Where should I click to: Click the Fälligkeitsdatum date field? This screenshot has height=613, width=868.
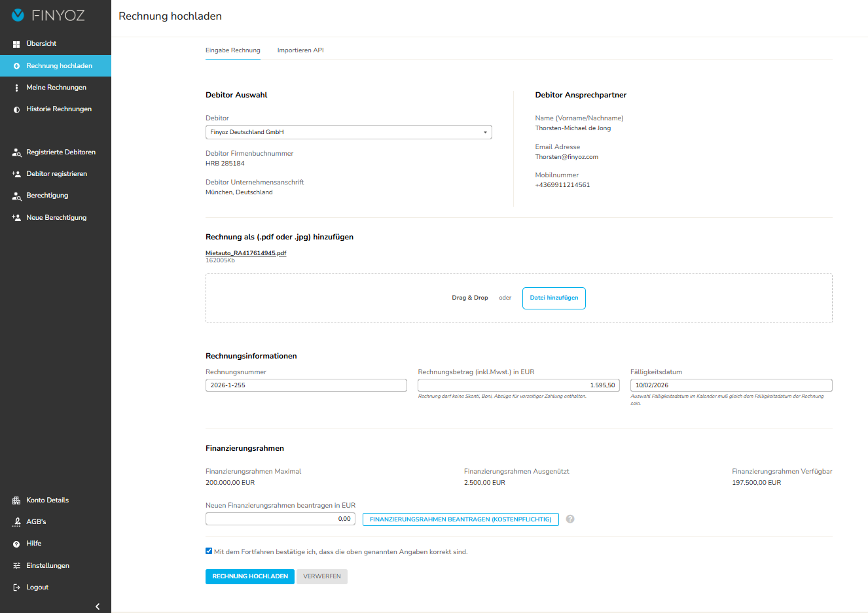731,385
